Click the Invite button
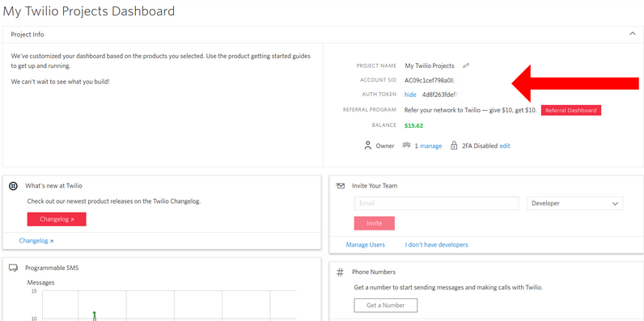The image size is (644, 321). click(x=374, y=223)
